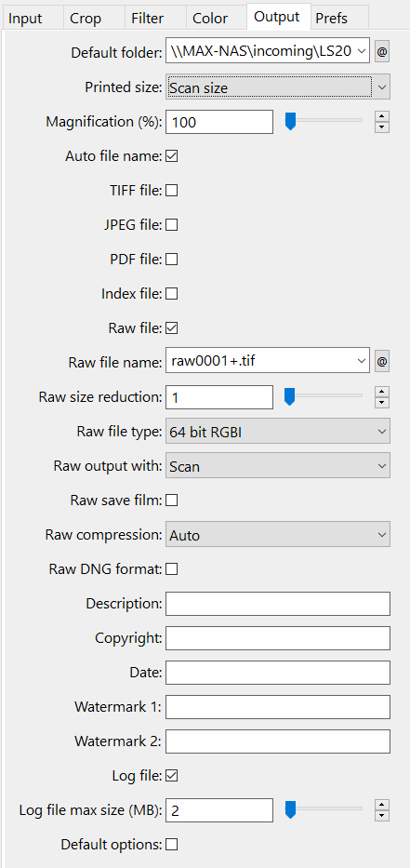Switch to the Input tab
This screenshot has width=410, height=868.
tap(33, 19)
